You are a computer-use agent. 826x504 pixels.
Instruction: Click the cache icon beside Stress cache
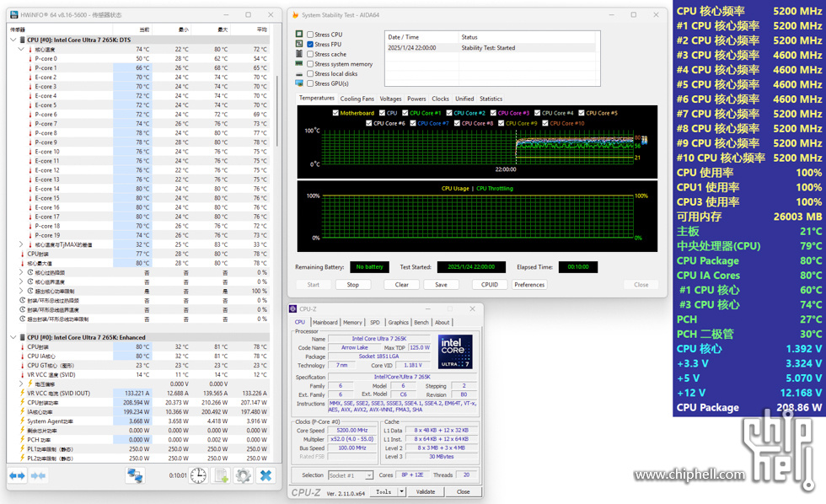click(x=299, y=54)
